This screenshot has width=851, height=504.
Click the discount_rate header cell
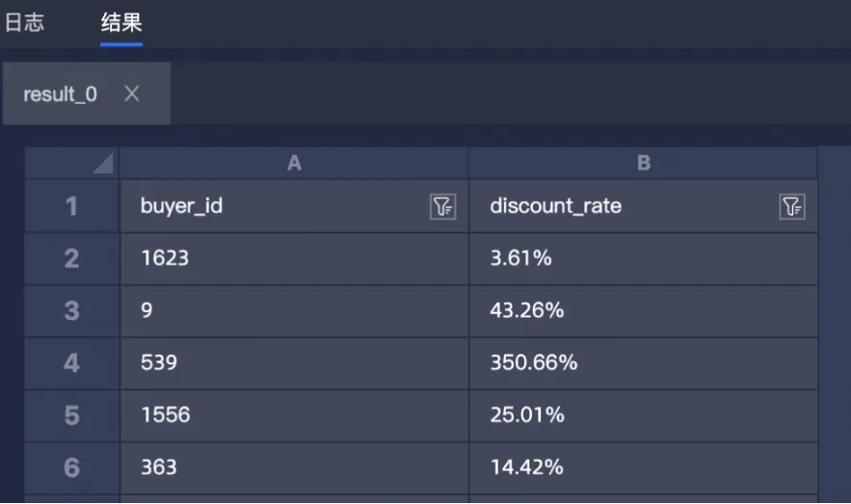pyautogui.click(x=644, y=206)
